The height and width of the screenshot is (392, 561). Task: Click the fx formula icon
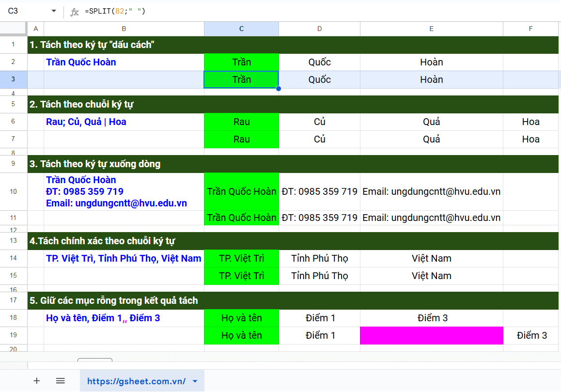74,10
